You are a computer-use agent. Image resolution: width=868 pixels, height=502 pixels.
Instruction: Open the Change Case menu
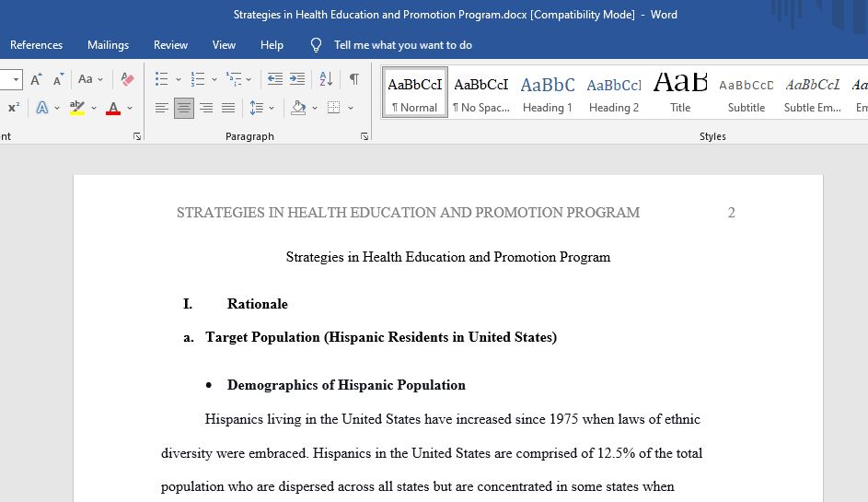[90, 79]
